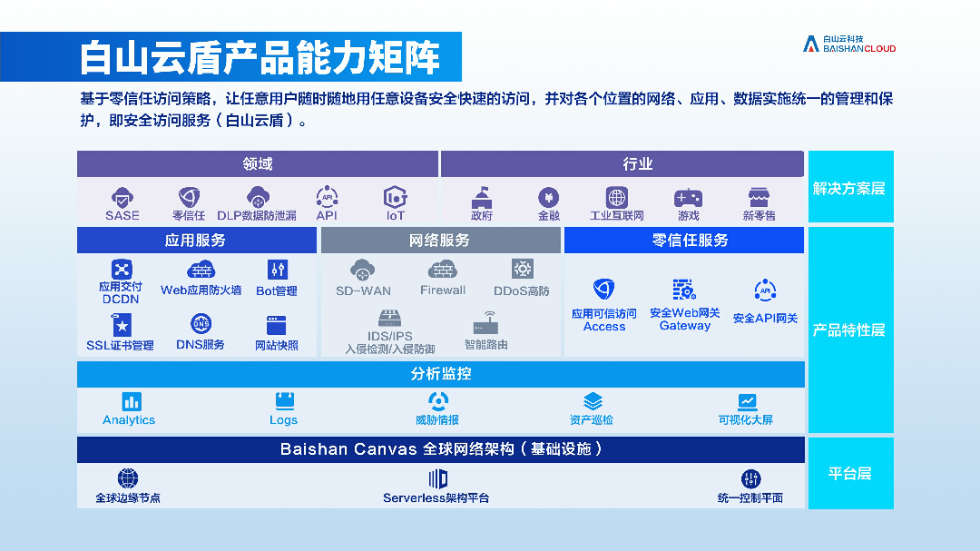Select the Web应用防火墙 cloud firewall icon
Screen dimensions: 980x551
[x=201, y=271]
